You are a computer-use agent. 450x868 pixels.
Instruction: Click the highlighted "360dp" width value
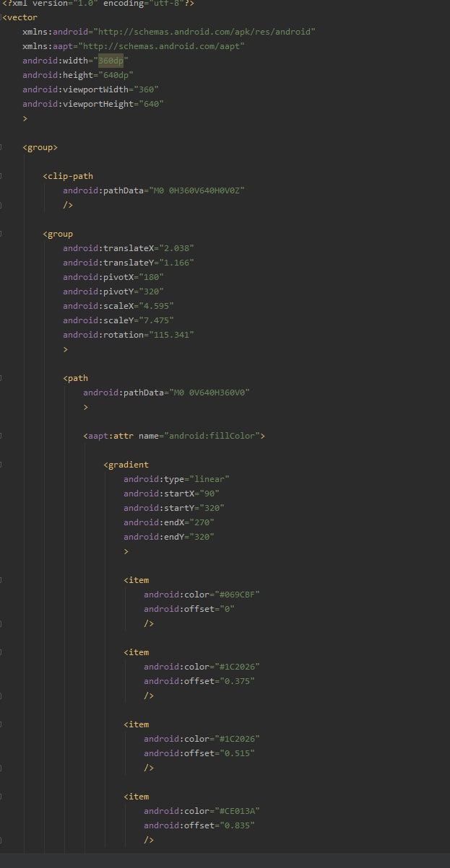tap(111, 61)
